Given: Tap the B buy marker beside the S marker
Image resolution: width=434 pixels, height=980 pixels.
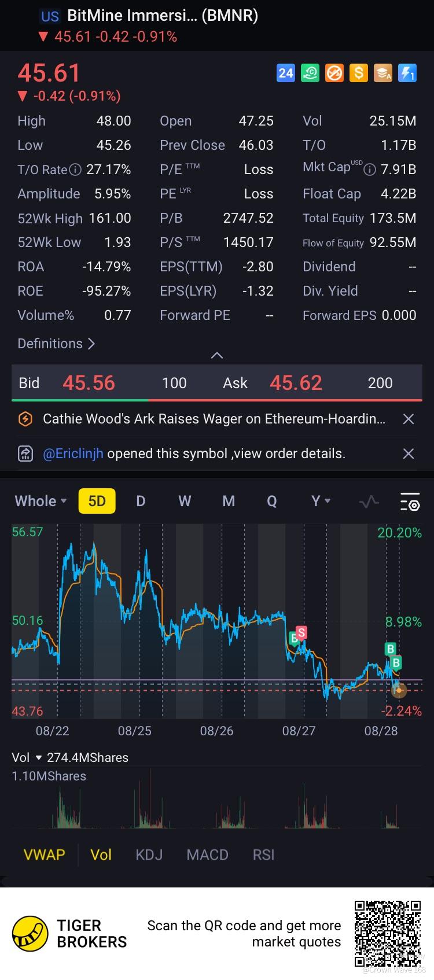Looking at the screenshot, I should [x=293, y=638].
